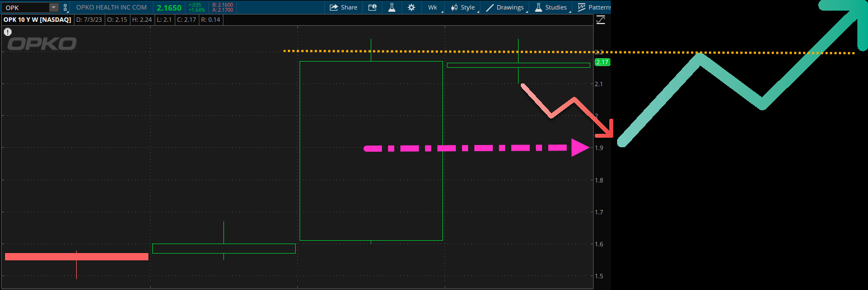The height and width of the screenshot is (290, 868).
Task: Open chart settings gear icon
Action: pyautogui.click(x=412, y=8)
